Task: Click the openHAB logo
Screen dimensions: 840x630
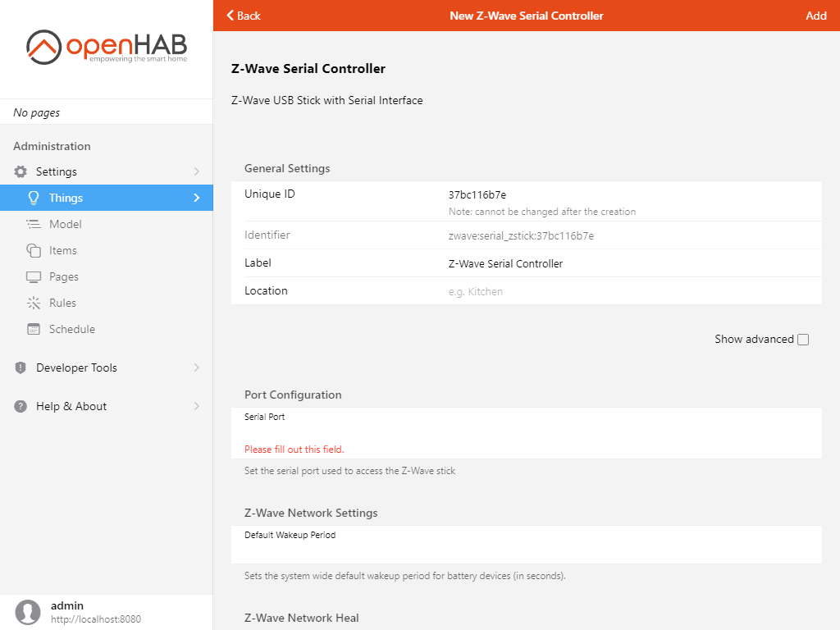Action: point(106,48)
